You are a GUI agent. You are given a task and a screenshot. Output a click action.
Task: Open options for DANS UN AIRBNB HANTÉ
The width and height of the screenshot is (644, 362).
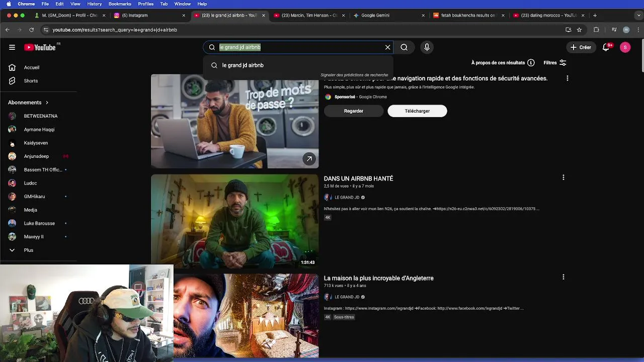click(x=563, y=177)
